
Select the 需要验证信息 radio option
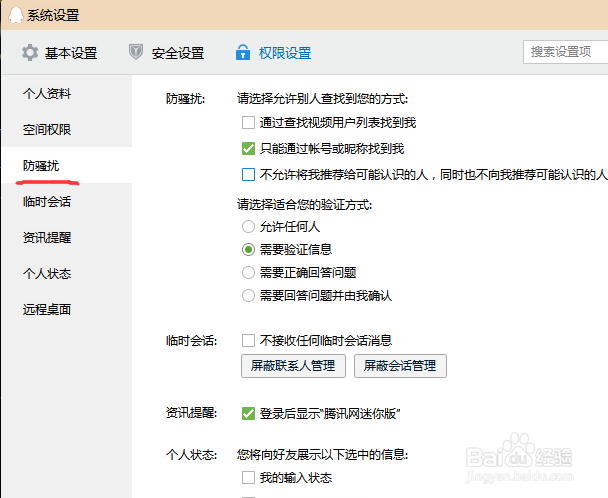click(x=248, y=249)
